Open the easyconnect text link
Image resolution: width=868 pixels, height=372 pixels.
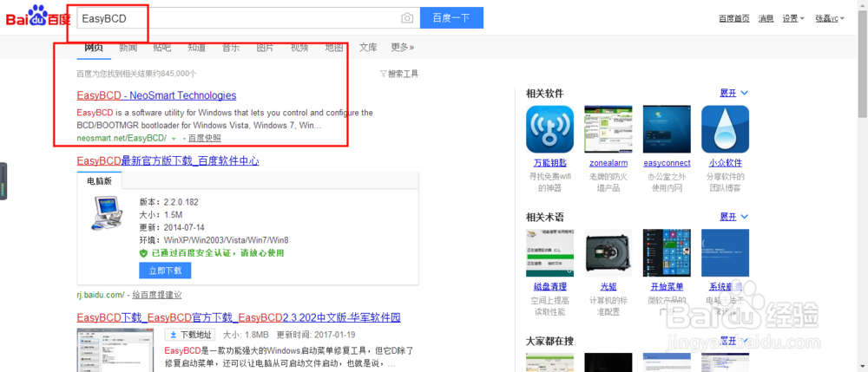667,164
